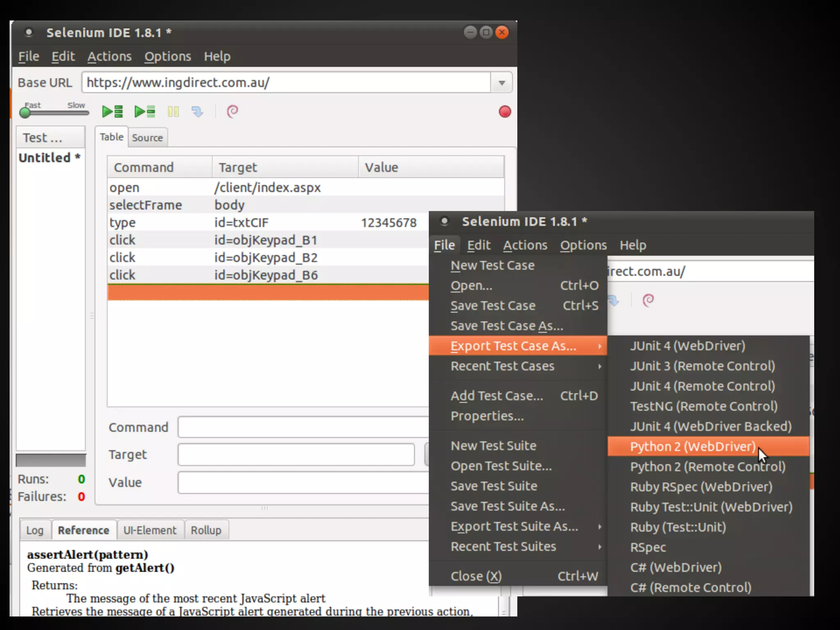The width and height of the screenshot is (840, 630).
Task: Choose New Test Suite
Action: pyautogui.click(x=518, y=446)
